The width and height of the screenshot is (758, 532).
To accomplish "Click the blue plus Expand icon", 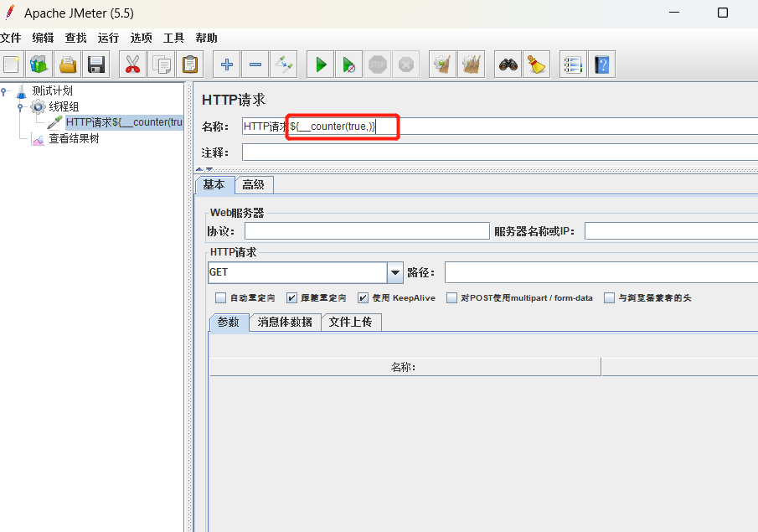I will click(227, 65).
